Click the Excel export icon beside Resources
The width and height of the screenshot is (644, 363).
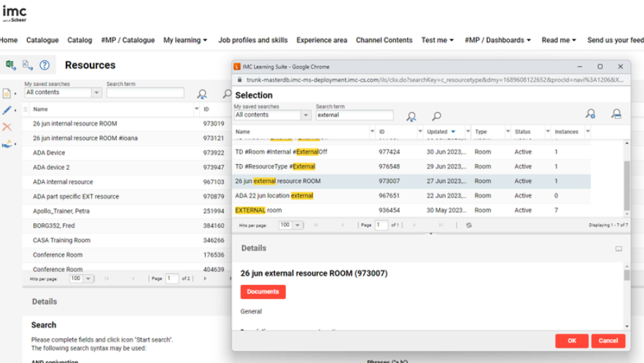point(11,65)
